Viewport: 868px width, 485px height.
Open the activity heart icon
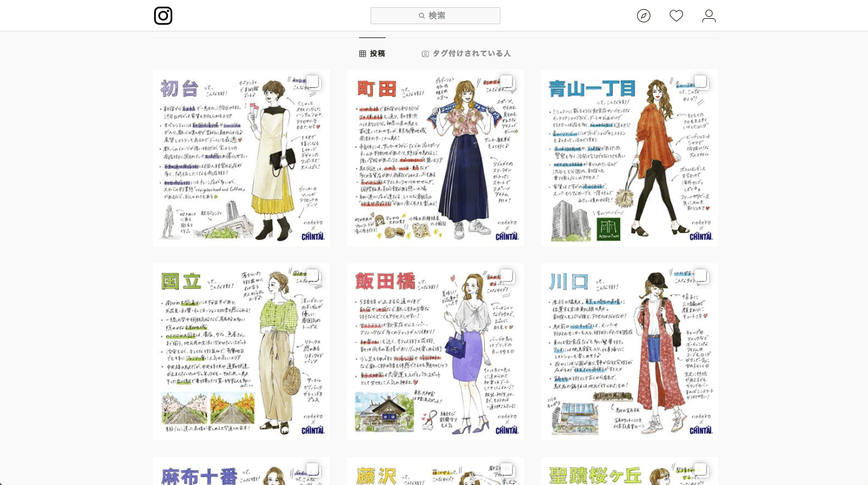[x=676, y=16]
